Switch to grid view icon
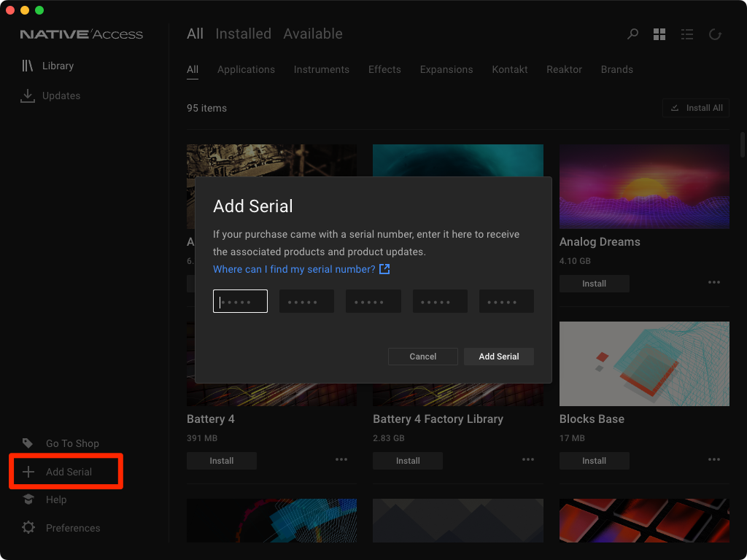The height and width of the screenshot is (560, 747). click(x=659, y=34)
